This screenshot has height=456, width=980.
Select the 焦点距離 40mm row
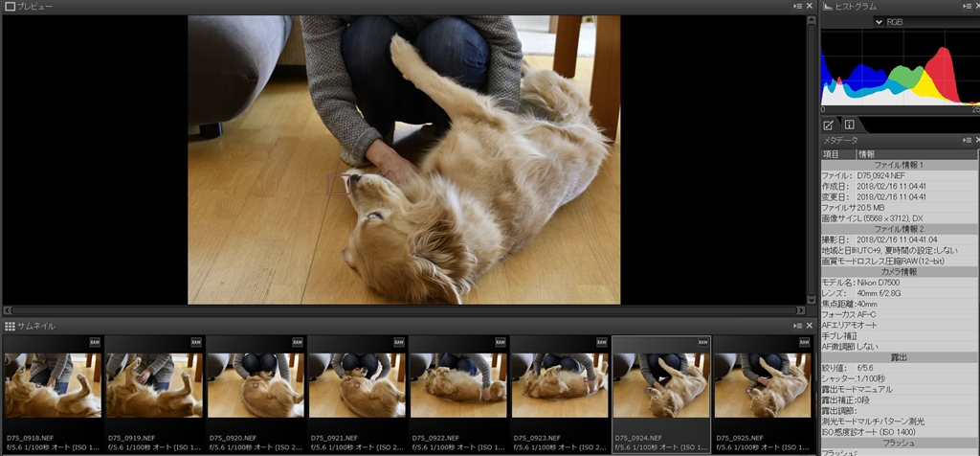[899, 304]
